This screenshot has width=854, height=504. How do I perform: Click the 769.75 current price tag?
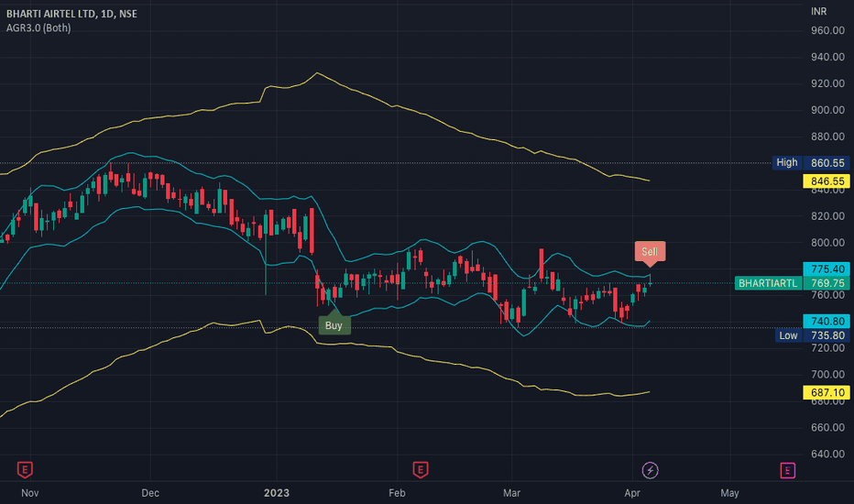(x=827, y=283)
